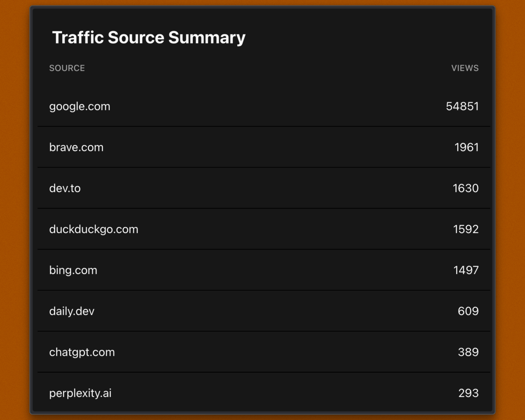Click the bing.com source entry

click(73, 270)
